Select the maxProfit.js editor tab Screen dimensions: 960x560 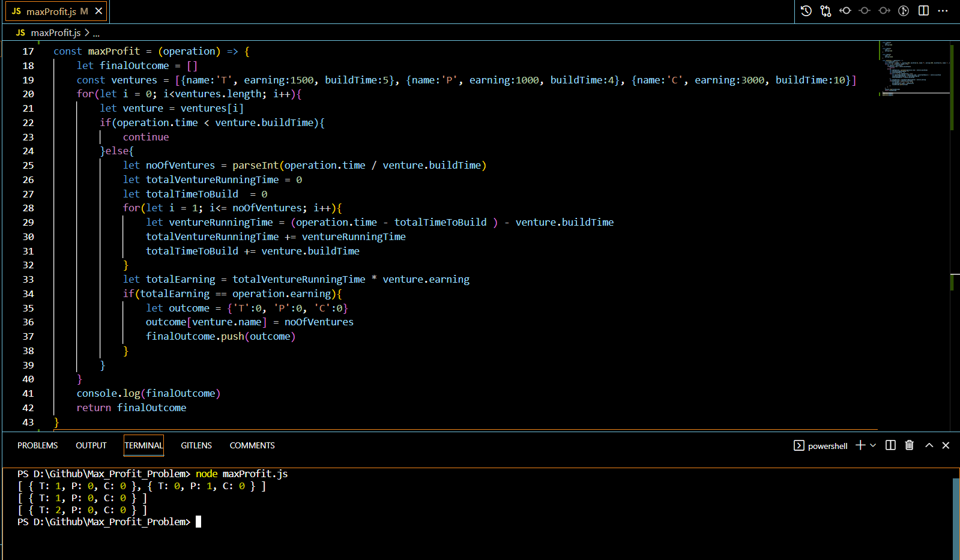(x=57, y=11)
